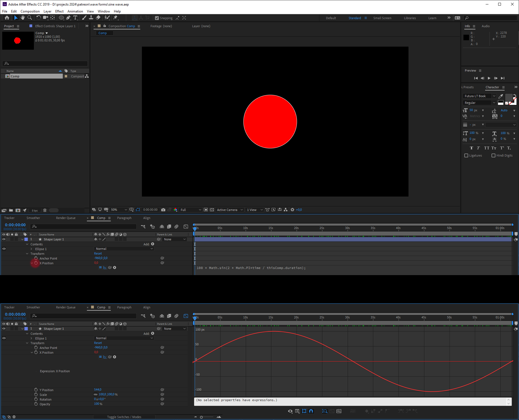Open the Regular font style dropdown
Image resolution: width=519 pixels, height=420 pixels.
point(480,103)
